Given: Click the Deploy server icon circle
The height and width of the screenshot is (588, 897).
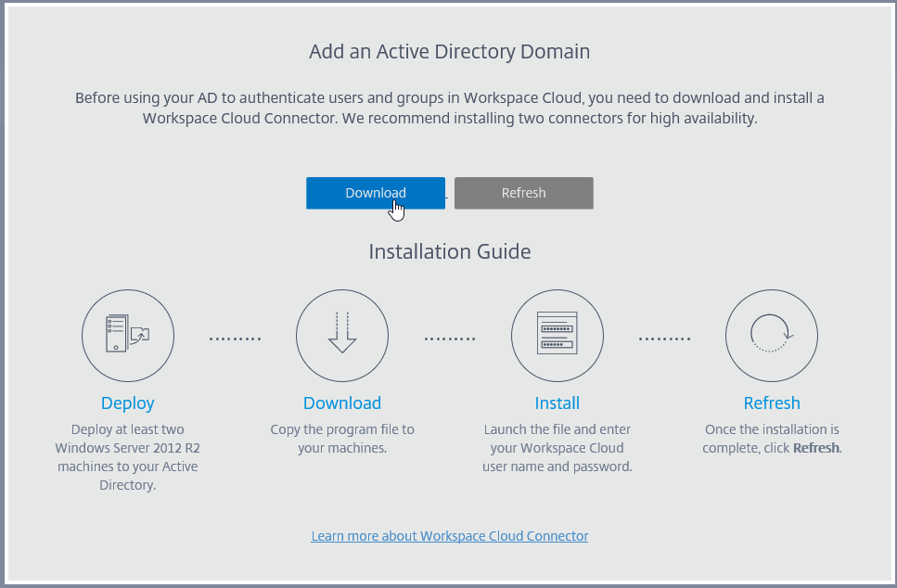Looking at the screenshot, I should coord(128,335).
